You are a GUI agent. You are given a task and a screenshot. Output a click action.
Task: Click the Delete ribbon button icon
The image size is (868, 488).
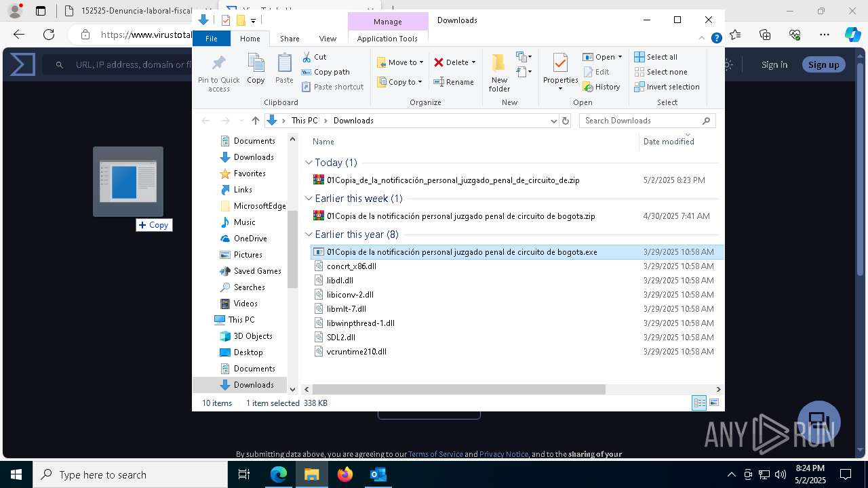tap(439, 62)
